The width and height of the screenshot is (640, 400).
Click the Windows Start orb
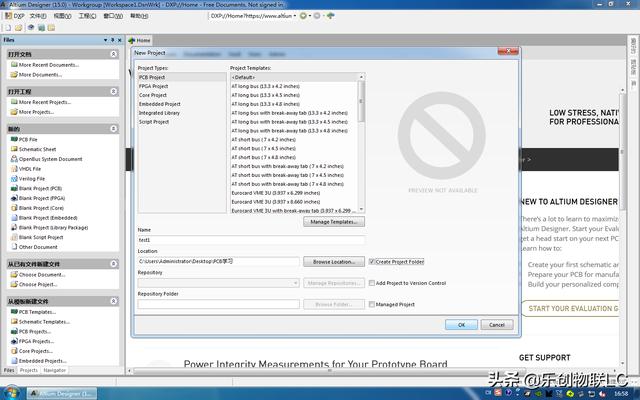pyautogui.click(x=11, y=393)
